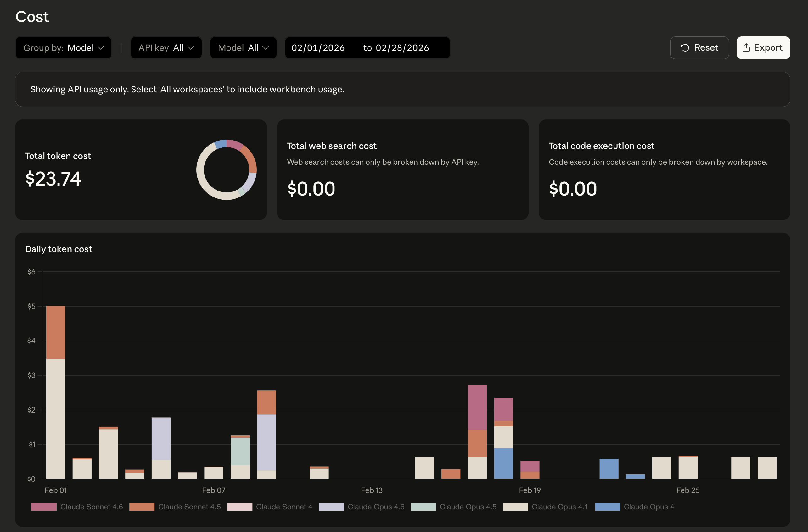Viewport: 808px width, 532px height.
Task: Open the Model All filter dropdown
Action: [x=243, y=48]
